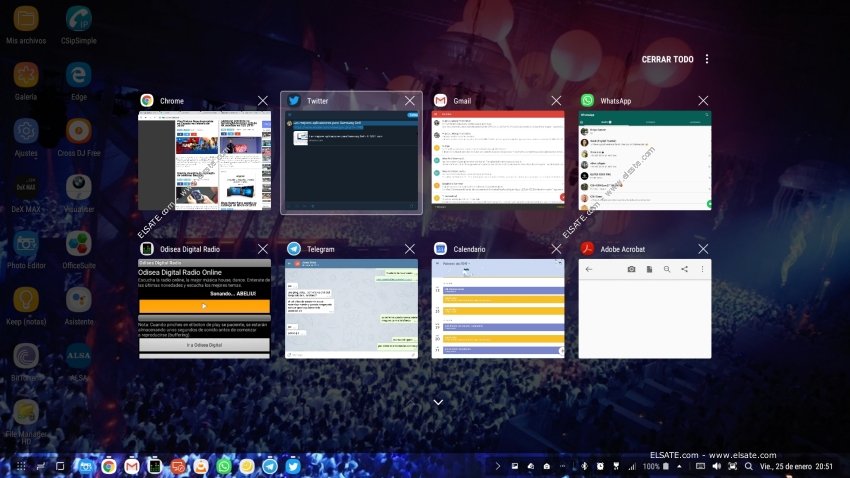Open the overflow menu in the Adobe Acrobat preview
This screenshot has width=850, height=478.
pyautogui.click(x=703, y=269)
